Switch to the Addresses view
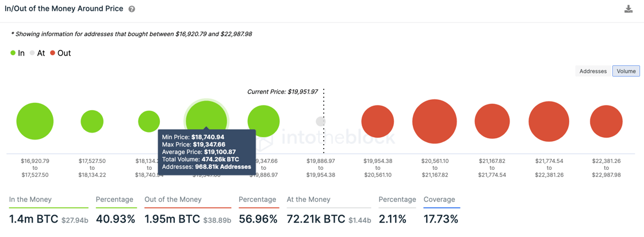644x237 pixels. click(x=593, y=71)
